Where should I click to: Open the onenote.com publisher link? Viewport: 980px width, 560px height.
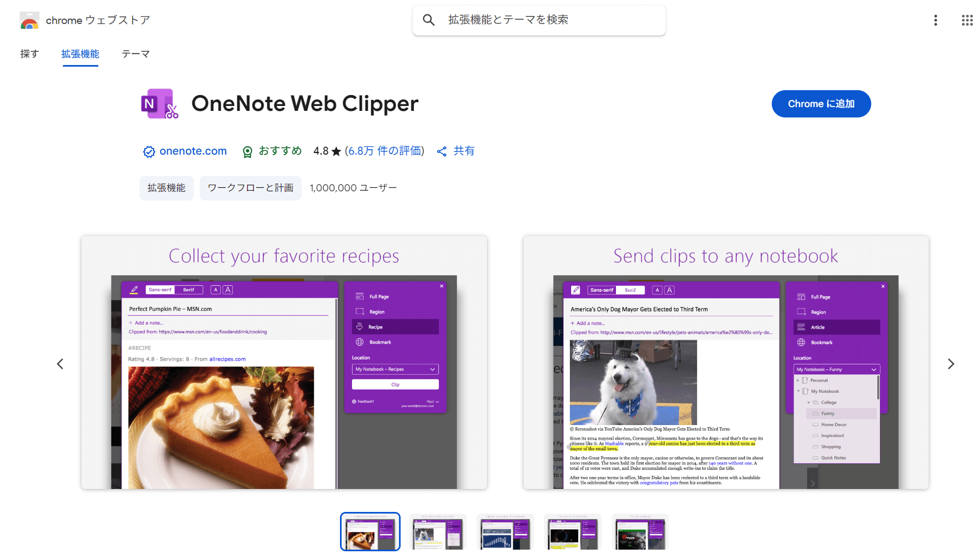(x=193, y=151)
